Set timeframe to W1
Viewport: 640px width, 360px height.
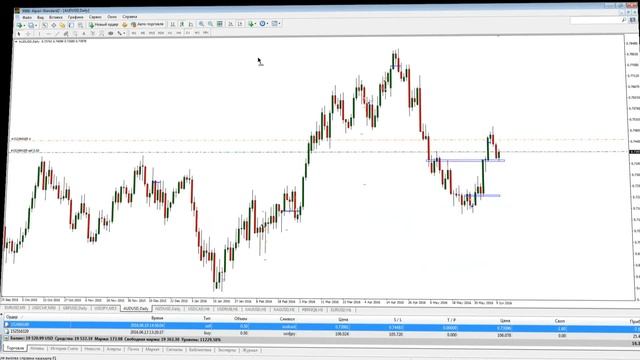click(x=197, y=32)
